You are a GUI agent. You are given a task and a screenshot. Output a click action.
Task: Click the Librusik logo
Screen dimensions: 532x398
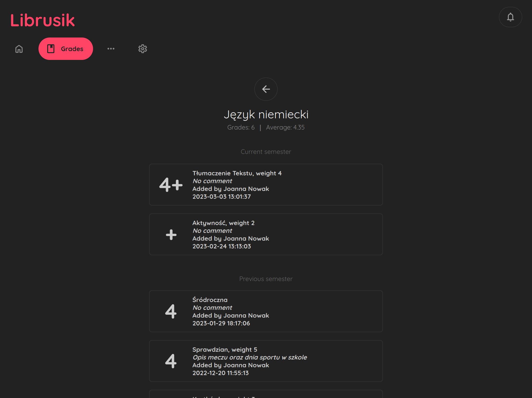(x=42, y=20)
